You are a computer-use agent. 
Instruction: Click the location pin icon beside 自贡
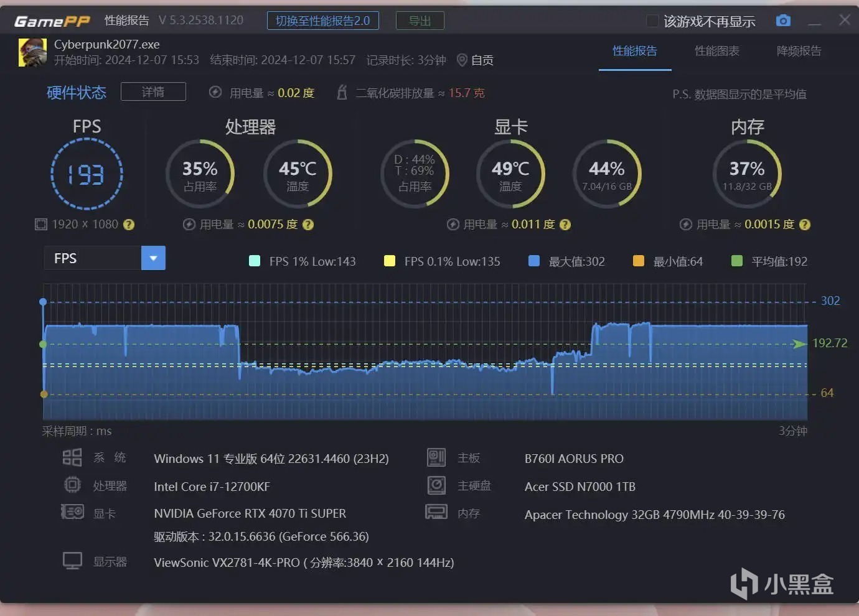(x=462, y=60)
